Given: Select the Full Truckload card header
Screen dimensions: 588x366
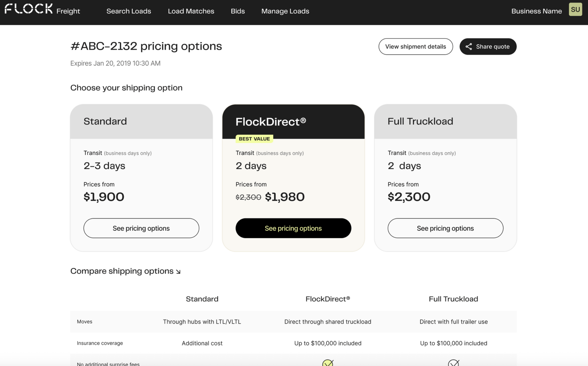Looking at the screenshot, I should [445, 121].
